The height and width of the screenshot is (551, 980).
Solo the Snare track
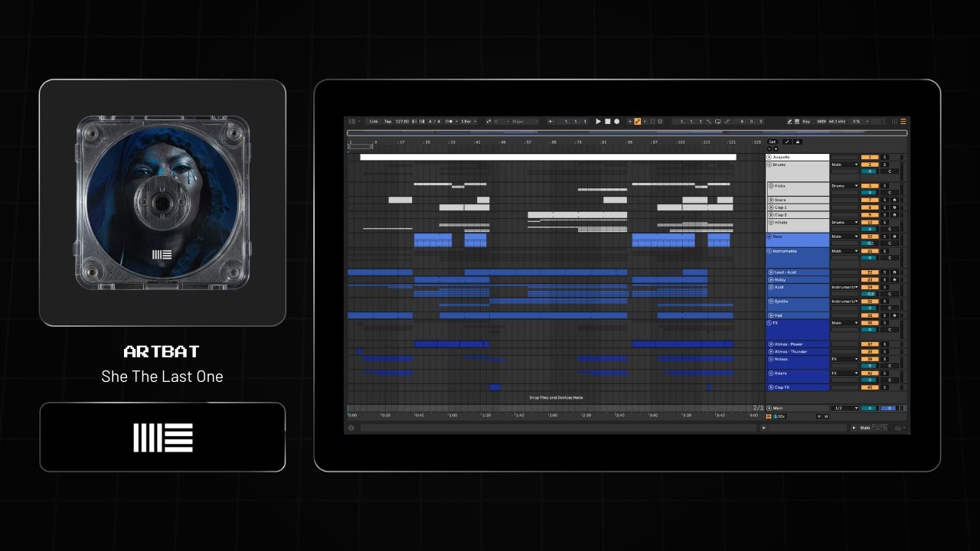click(884, 200)
